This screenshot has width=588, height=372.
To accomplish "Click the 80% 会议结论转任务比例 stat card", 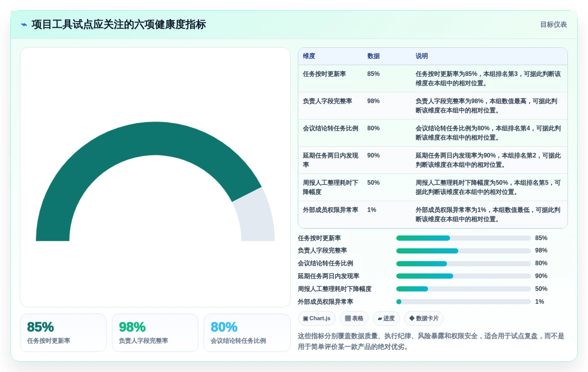I will (x=247, y=333).
